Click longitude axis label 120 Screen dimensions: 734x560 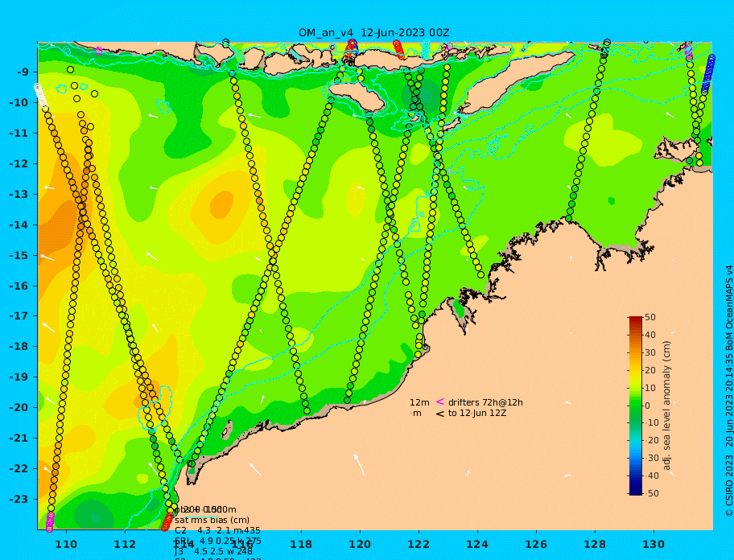[x=360, y=545]
